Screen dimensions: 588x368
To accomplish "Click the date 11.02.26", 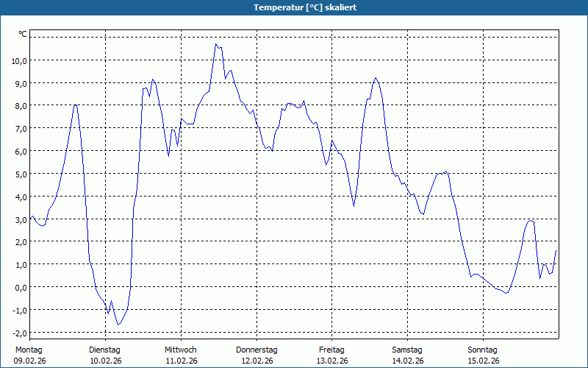I will (182, 361).
